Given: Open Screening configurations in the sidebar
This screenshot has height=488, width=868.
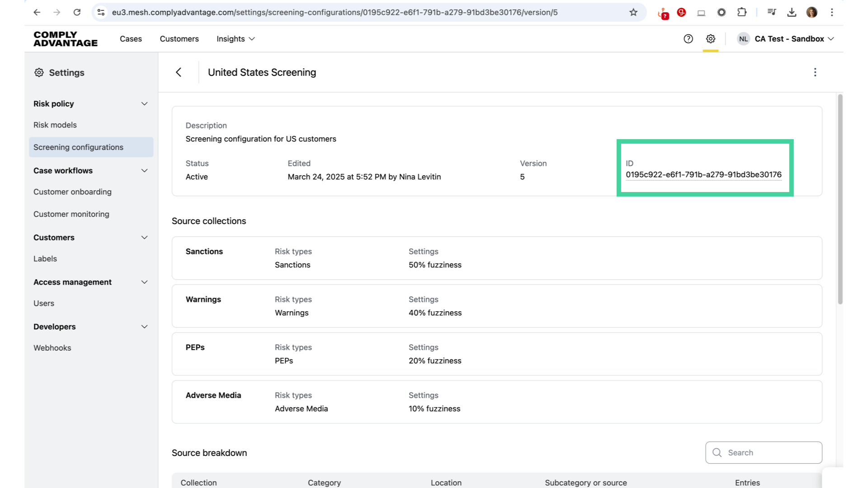Looking at the screenshot, I should point(78,147).
